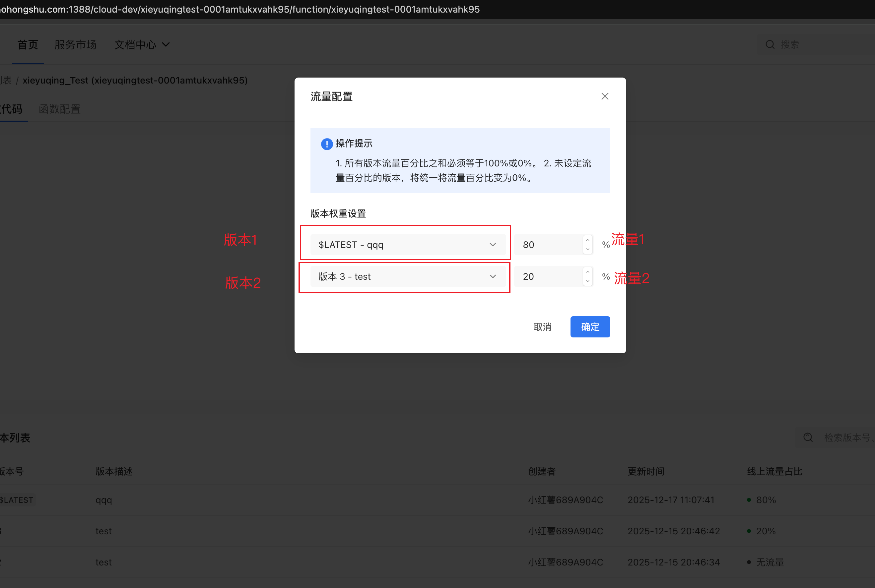Decrease the 20 percent value with down arrow

[x=587, y=281]
